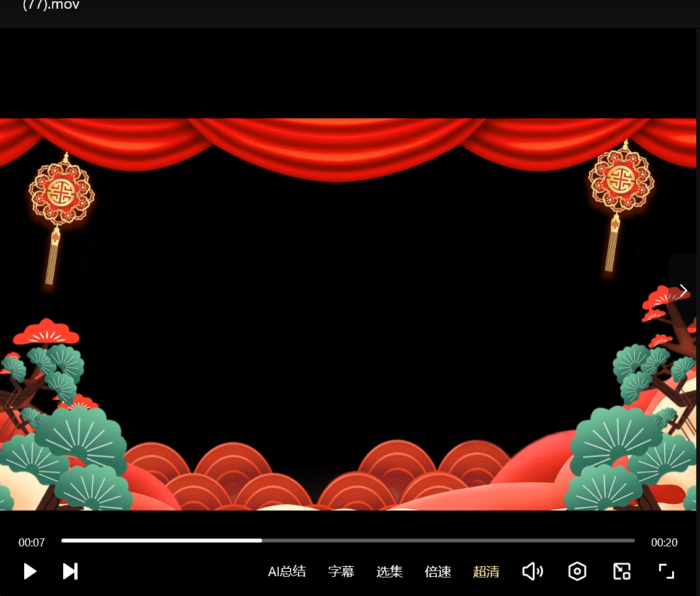Click the 00:07 current time label
Viewport: 700px width, 596px height.
pyautogui.click(x=32, y=543)
